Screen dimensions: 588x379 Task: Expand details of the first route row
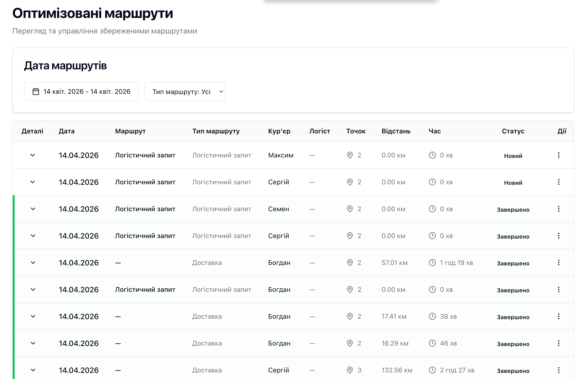(33, 155)
